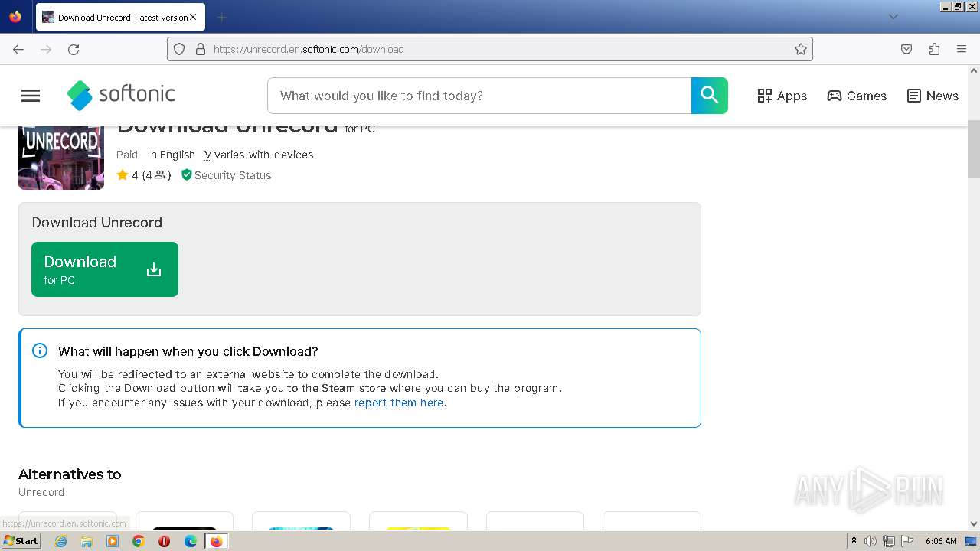Click the green search magnifier button
The image size is (980, 551).
click(710, 96)
